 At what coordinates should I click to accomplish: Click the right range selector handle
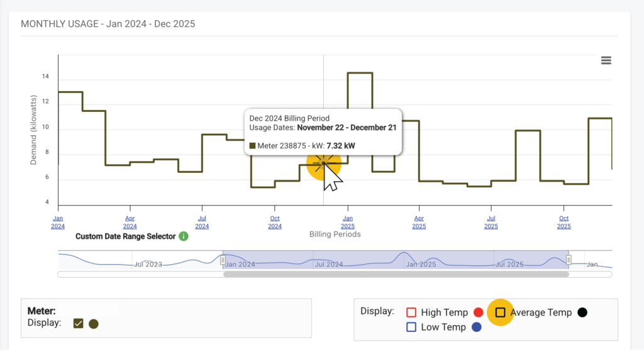pyautogui.click(x=569, y=260)
